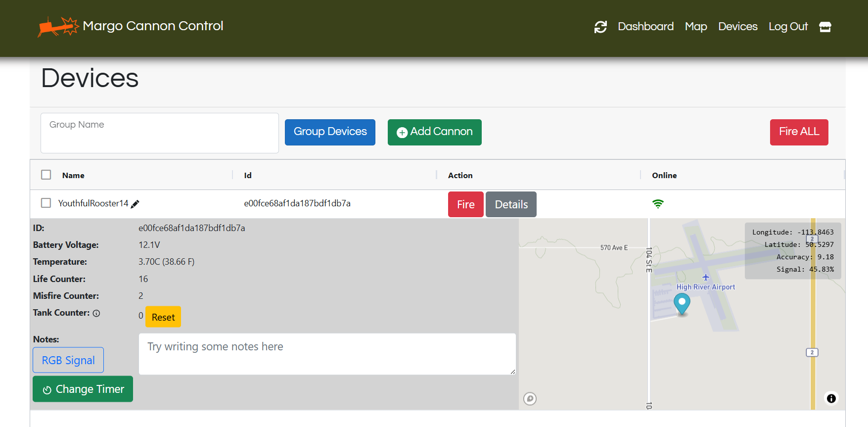Click into the notes text area
The width and height of the screenshot is (868, 427).
pyautogui.click(x=327, y=354)
